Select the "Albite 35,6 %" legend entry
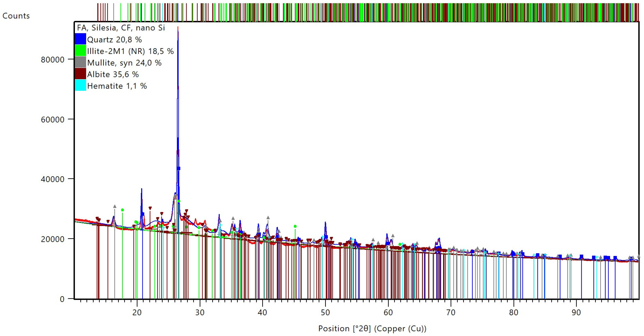 click(x=113, y=74)
